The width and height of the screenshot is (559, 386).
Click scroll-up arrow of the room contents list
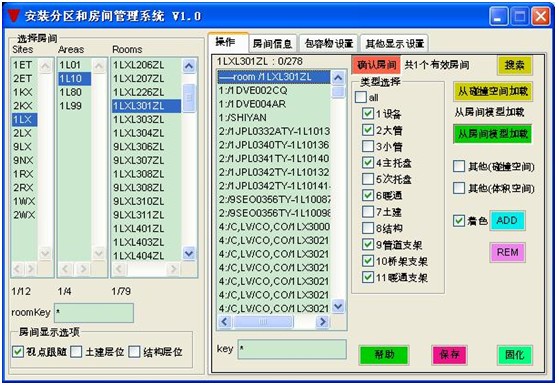[x=338, y=77]
